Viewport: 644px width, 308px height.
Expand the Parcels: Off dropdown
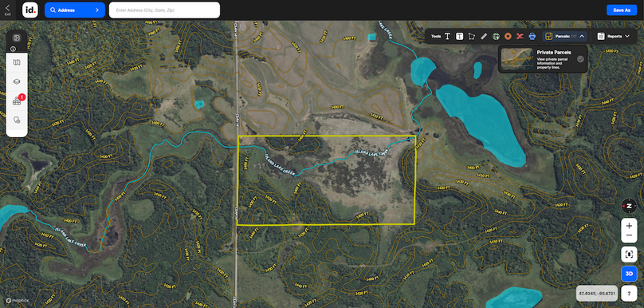[565, 36]
